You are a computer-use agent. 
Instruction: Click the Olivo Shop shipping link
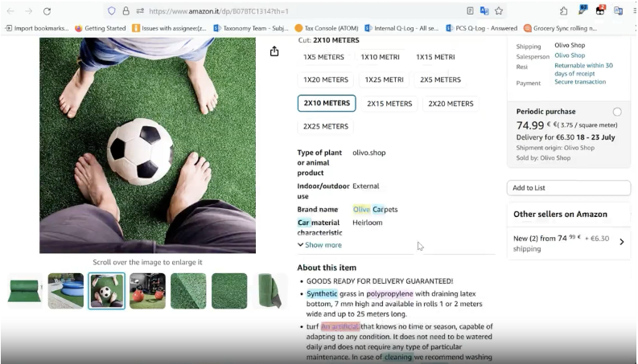coord(570,46)
